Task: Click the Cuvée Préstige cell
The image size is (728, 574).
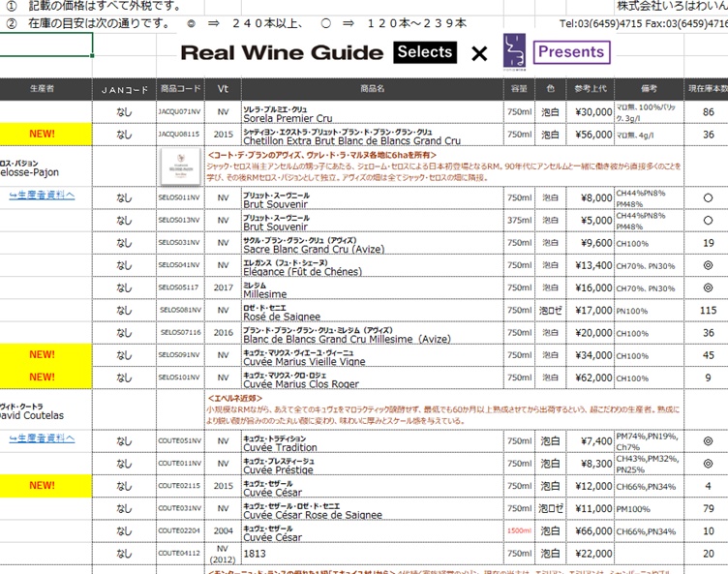Action: coord(373,464)
